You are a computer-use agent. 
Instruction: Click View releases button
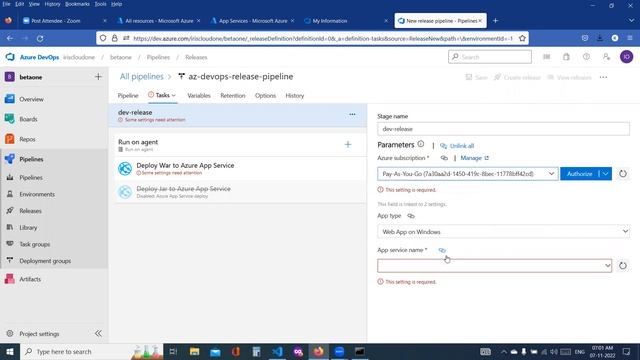pyautogui.click(x=569, y=77)
